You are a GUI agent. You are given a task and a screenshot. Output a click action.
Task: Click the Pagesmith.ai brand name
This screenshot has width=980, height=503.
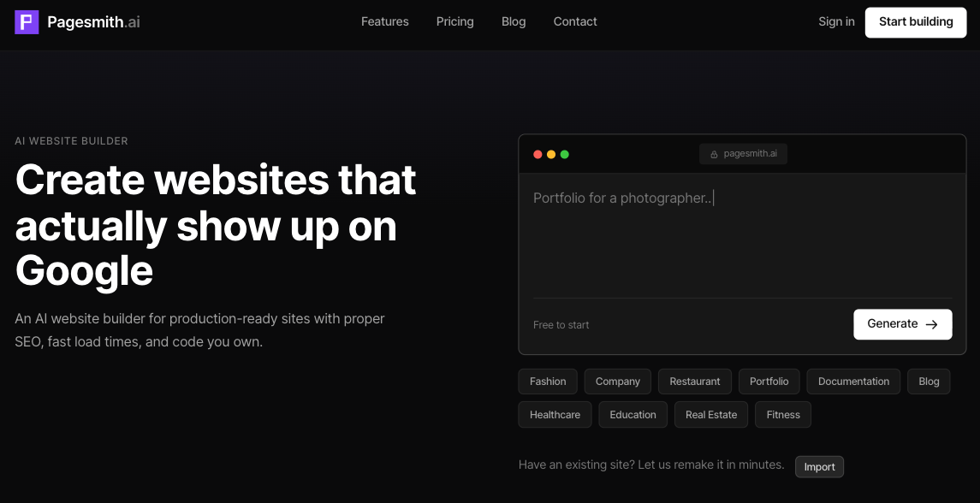click(94, 22)
